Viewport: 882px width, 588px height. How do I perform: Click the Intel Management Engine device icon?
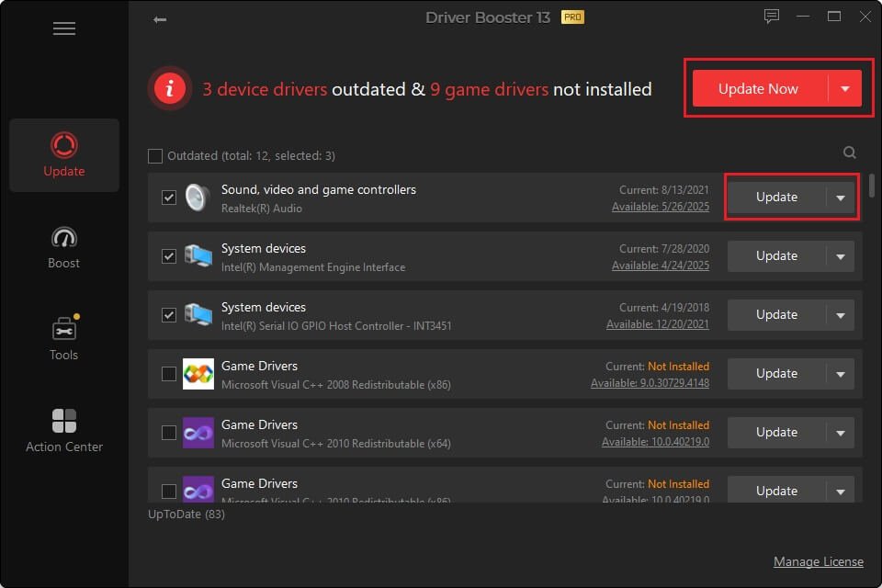tap(198, 256)
